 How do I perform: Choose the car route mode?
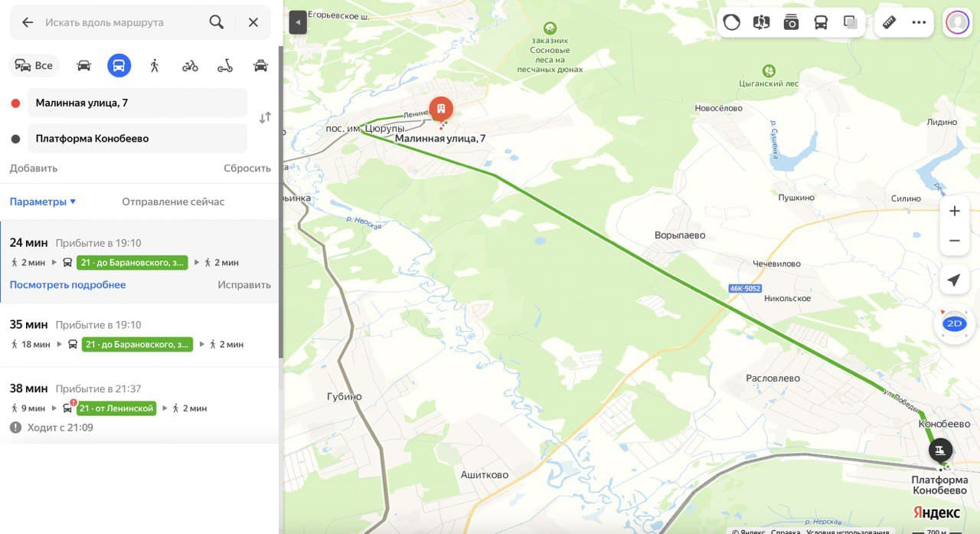(x=84, y=65)
